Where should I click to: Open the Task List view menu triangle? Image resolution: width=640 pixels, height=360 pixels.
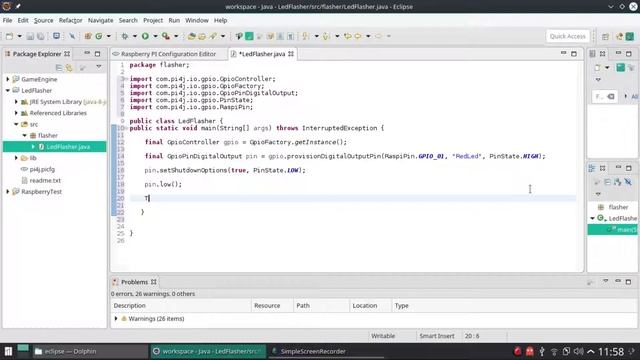598,80
